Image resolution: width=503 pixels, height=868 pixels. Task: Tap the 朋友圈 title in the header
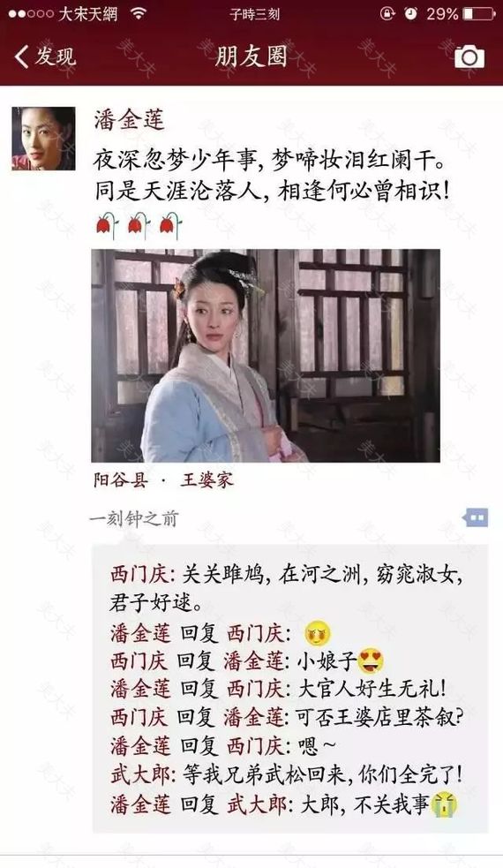[x=251, y=56]
